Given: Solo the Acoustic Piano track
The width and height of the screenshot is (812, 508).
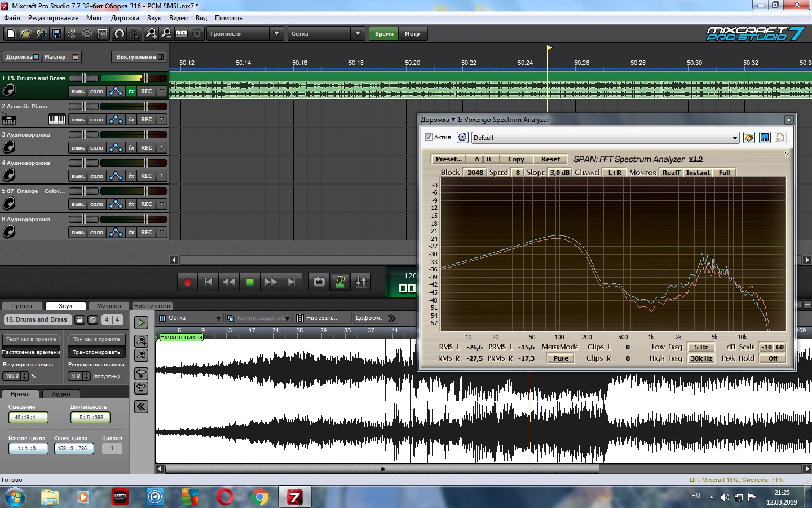Looking at the screenshot, I should tap(97, 119).
